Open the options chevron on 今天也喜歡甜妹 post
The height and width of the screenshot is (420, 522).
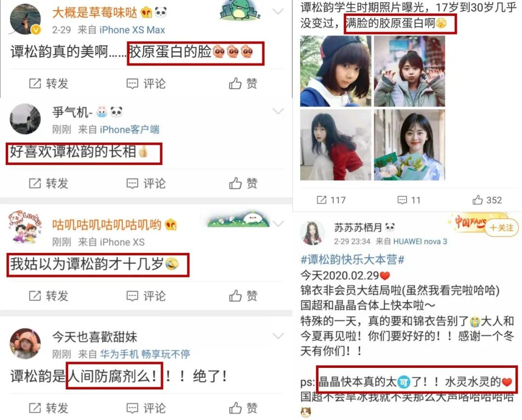278,336
